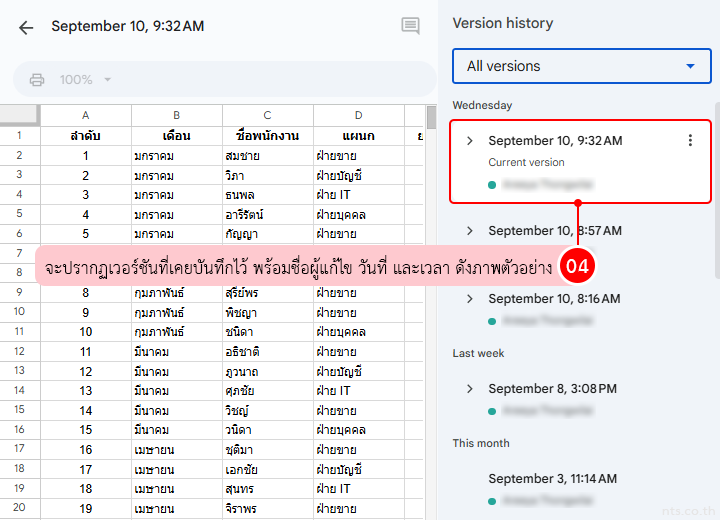720x520 pixels.
Task: Click the column A header
Action: click(86, 115)
